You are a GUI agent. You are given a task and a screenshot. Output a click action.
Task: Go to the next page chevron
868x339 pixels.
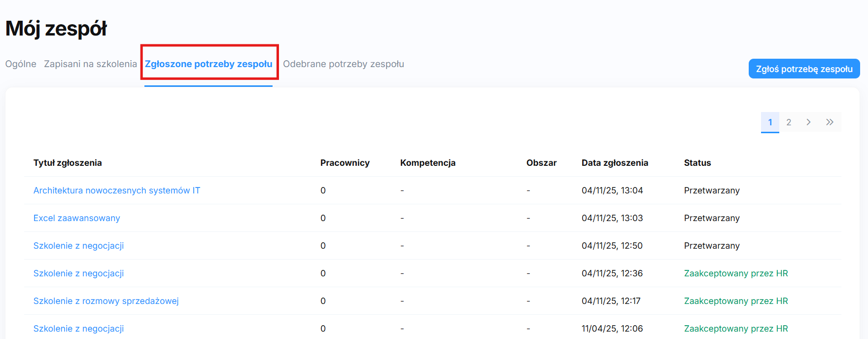808,122
